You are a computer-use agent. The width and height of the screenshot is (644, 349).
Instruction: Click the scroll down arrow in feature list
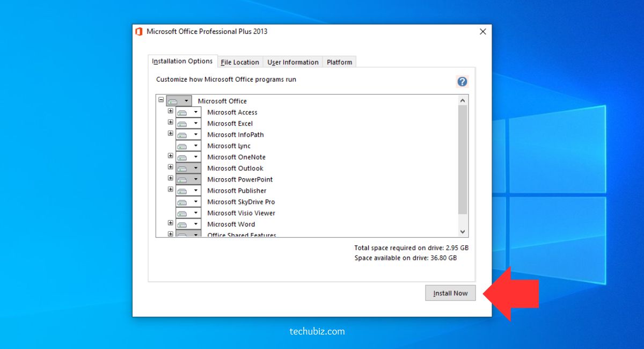pyautogui.click(x=463, y=231)
